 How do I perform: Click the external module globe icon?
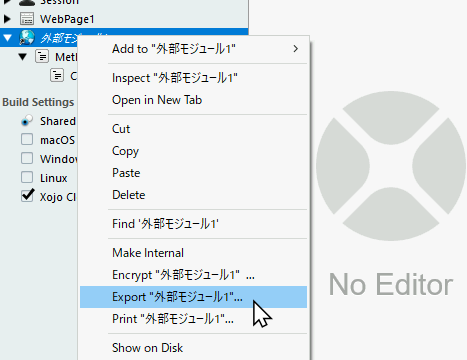[x=27, y=38]
